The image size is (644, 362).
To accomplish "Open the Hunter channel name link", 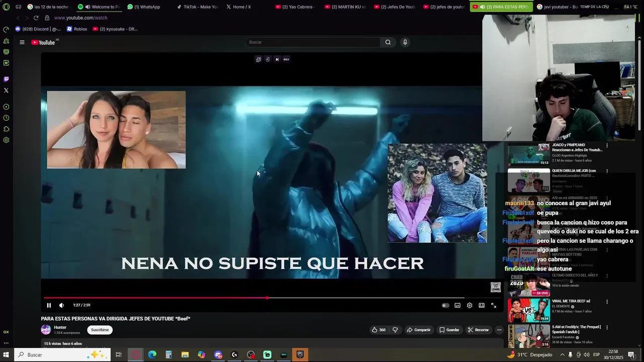I will click(60, 327).
